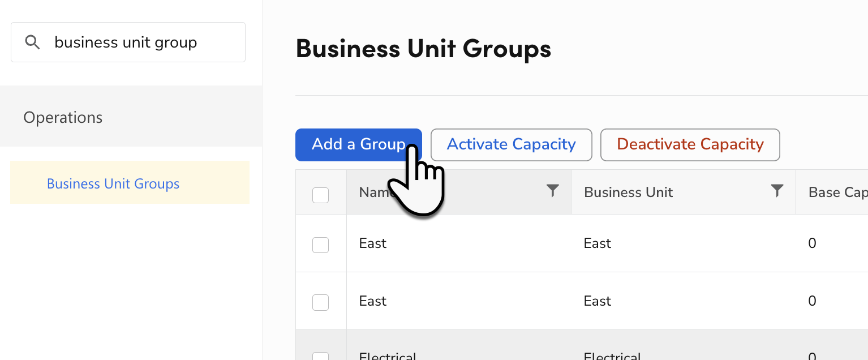Click the Base Cap column header
Viewport: 868px width, 360px height.
[832, 192]
